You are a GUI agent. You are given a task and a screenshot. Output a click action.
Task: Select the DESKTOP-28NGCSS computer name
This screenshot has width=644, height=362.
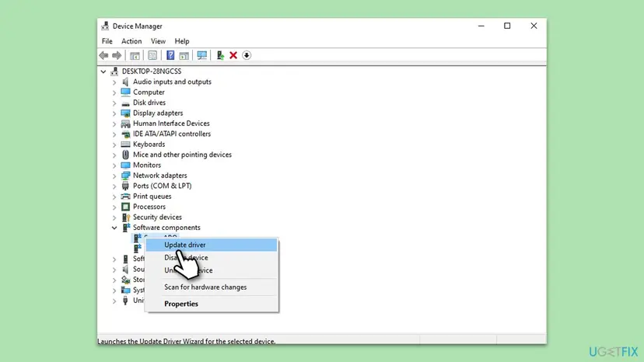(x=152, y=71)
